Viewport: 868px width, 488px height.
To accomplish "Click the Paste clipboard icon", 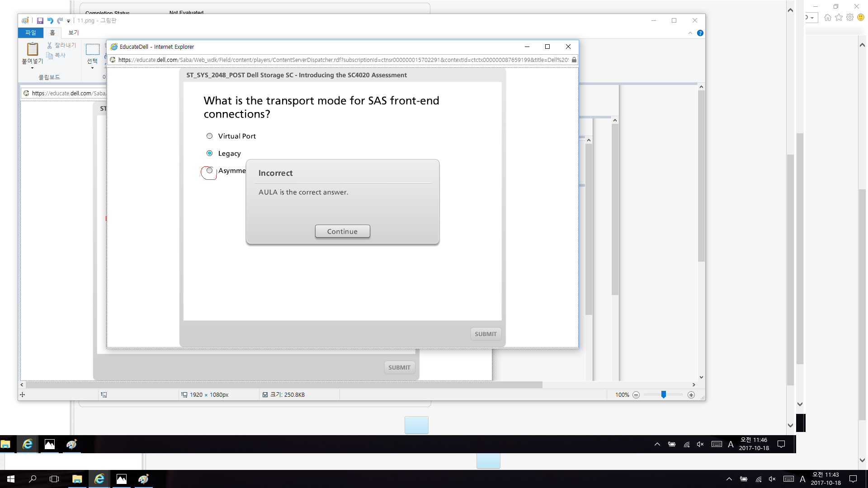I will (32, 48).
